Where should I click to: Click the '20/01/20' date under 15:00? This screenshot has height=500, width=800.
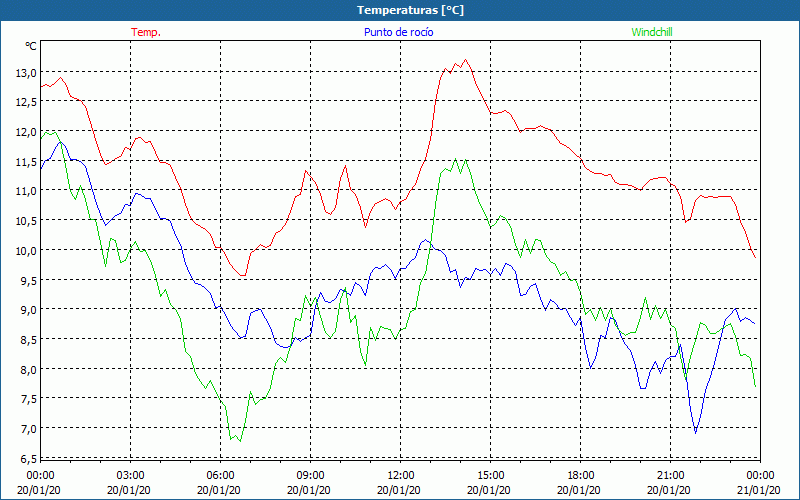[x=489, y=490]
